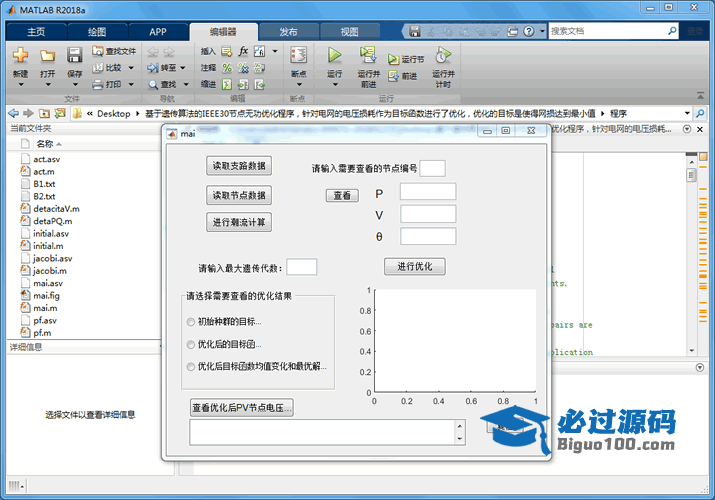
Task: Click the θ value field
Action: (x=428, y=236)
